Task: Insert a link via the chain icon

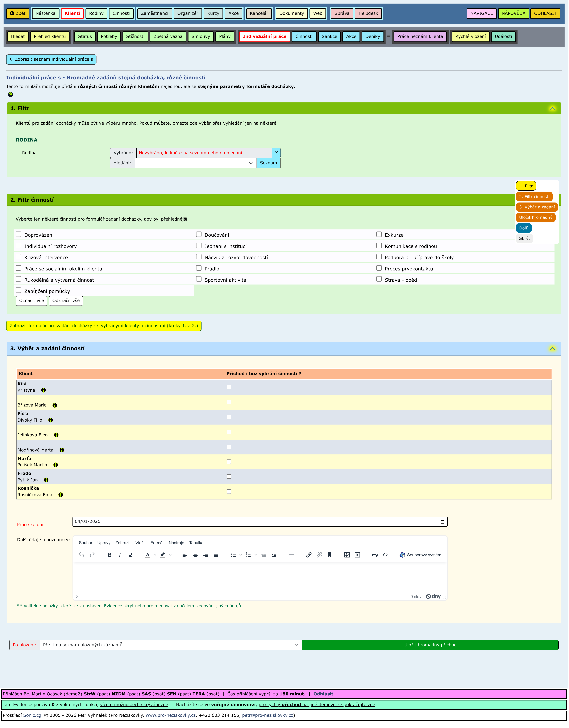Action: click(309, 555)
